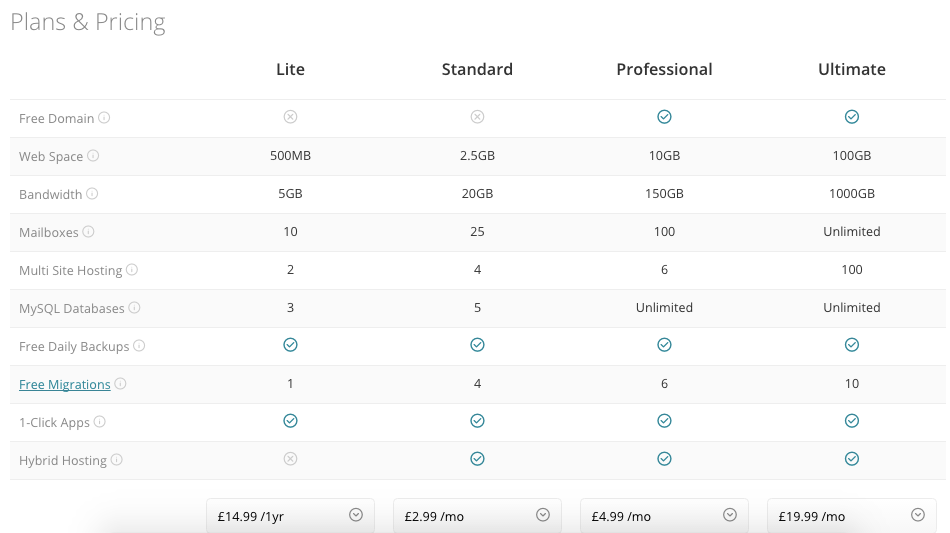Click the Professional plan Free Domain checkmark
Viewport: 950px width, 533px height.
pos(665,117)
